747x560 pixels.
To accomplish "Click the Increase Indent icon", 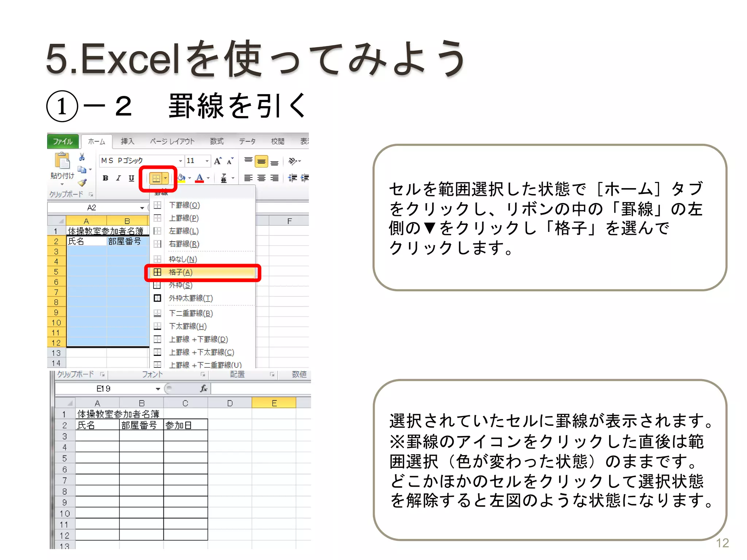I will click(x=305, y=178).
